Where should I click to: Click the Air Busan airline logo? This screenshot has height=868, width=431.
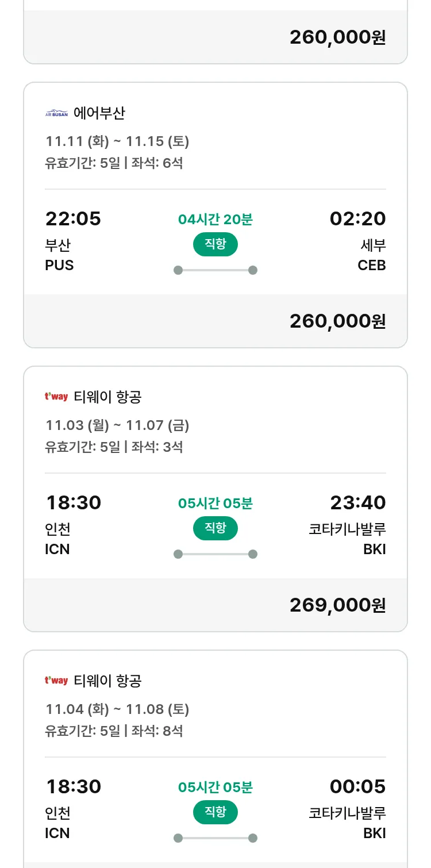[56, 113]
